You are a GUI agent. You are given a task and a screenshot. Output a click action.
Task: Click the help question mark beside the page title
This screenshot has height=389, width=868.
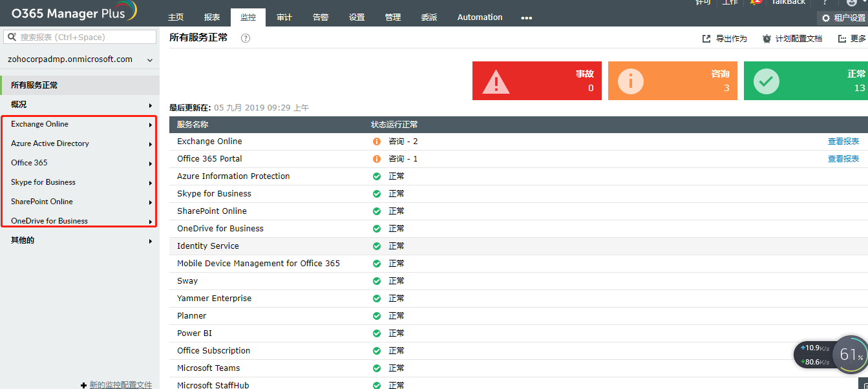tap(246, 38)
